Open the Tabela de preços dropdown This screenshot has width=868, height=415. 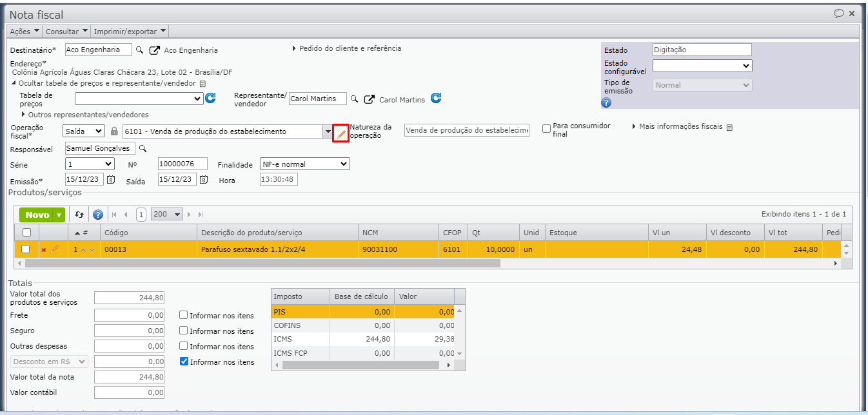139,99
